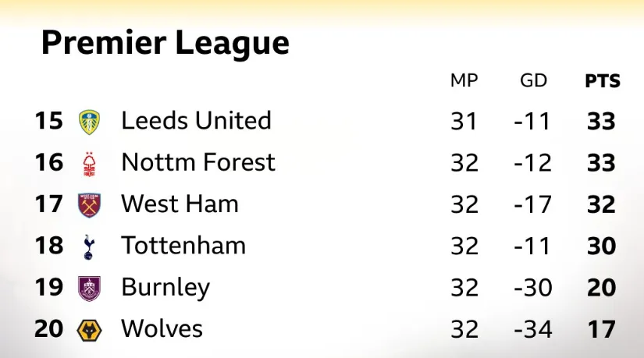Click the Tottenham cockerel crest
The height and width of the screenshot is (358, 644).
click(90, 246)
